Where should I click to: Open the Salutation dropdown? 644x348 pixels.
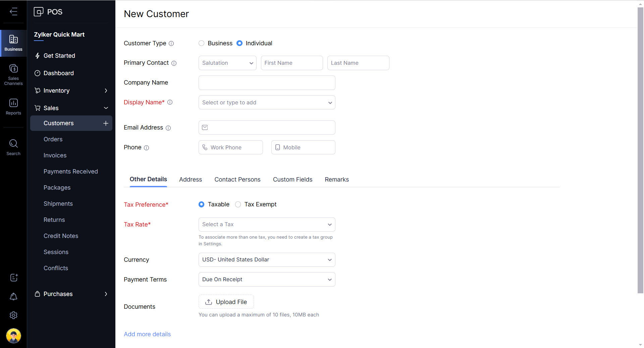227,63
